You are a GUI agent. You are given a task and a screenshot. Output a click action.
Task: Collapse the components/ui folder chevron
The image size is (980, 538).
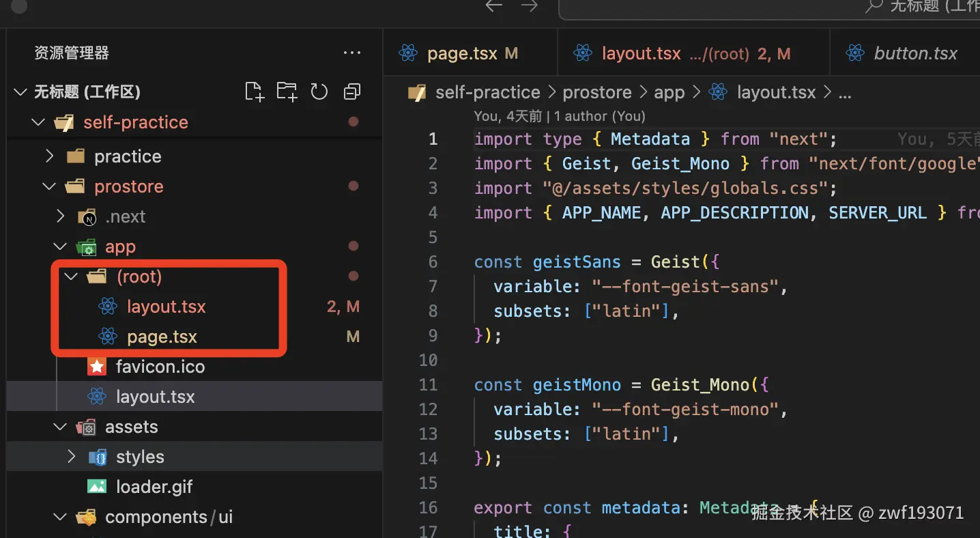[x=60, y=517]
